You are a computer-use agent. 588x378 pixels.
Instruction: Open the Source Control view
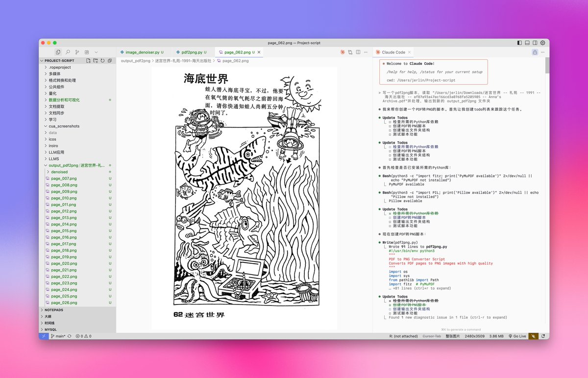(x=78, y=52)
